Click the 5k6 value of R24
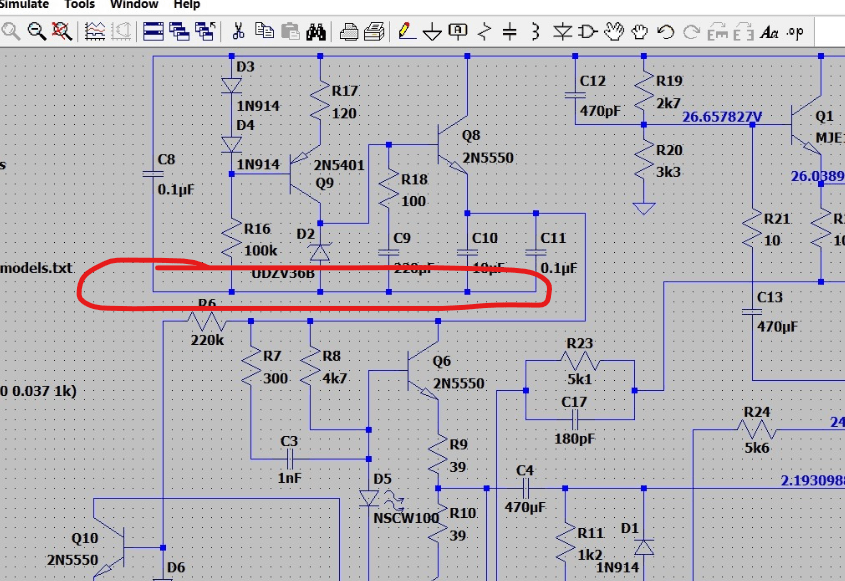 [x=757, y=448]
